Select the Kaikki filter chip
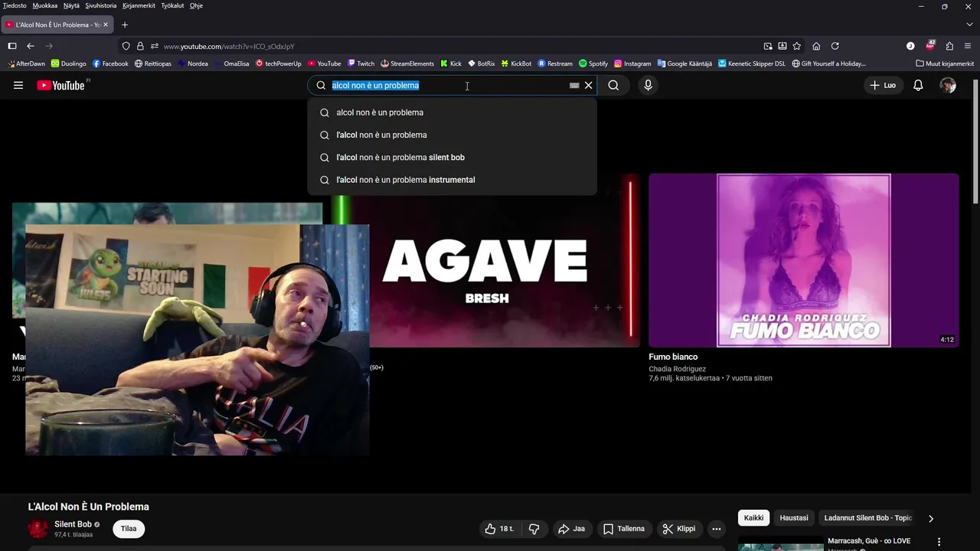 pyautogui.click(x=754, y=518)
